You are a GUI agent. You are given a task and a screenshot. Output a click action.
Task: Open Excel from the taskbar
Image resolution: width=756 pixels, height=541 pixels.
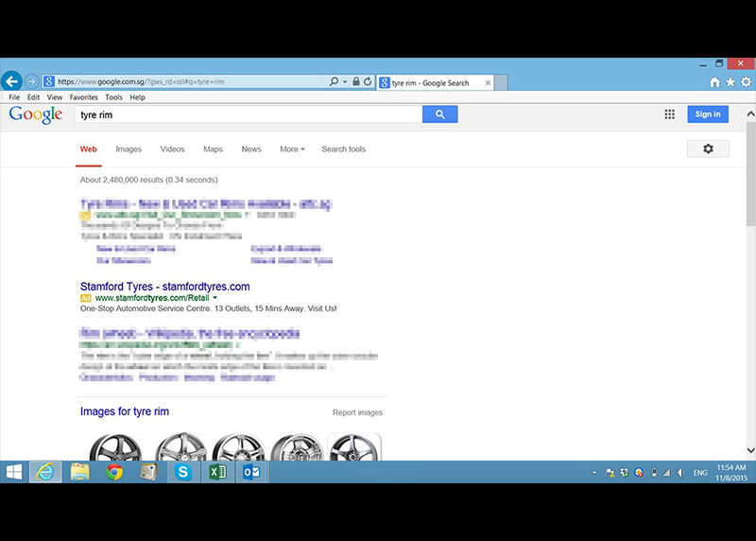(x=216, y=472)
